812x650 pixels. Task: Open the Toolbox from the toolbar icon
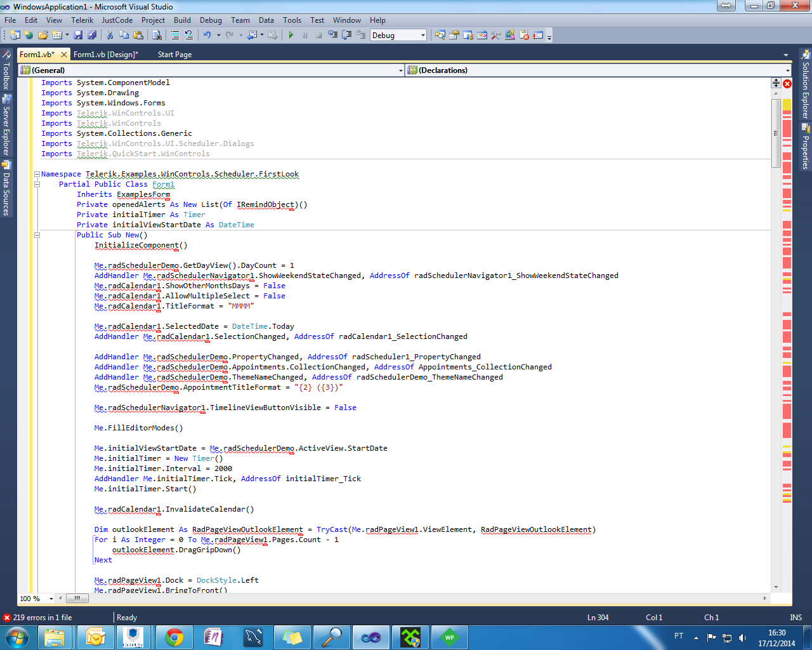(x=496, y=36)
